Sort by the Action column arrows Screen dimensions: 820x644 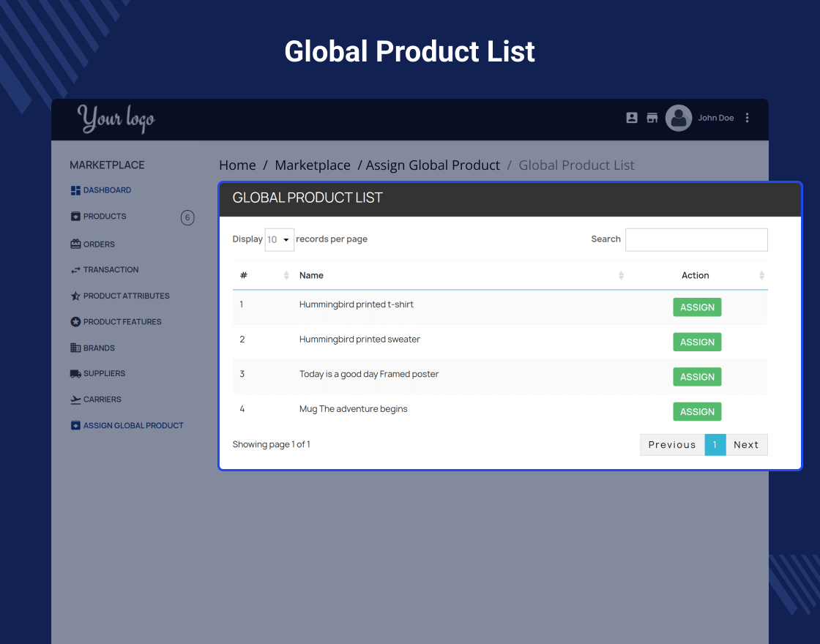tap(761, 275)
